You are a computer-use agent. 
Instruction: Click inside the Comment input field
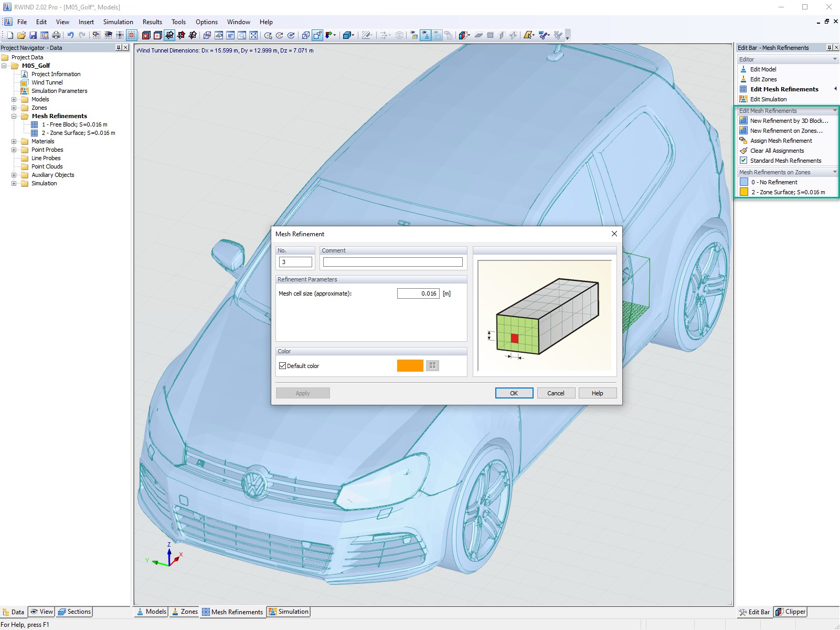pos(392,261)
